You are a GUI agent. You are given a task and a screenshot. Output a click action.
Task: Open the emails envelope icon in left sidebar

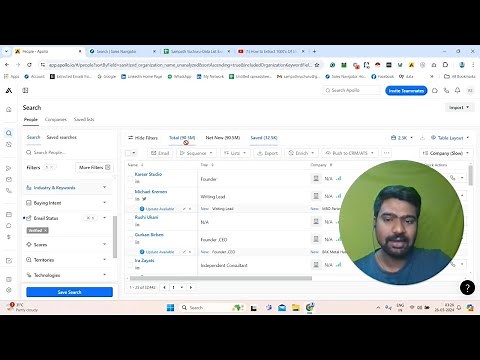(9, 179)
